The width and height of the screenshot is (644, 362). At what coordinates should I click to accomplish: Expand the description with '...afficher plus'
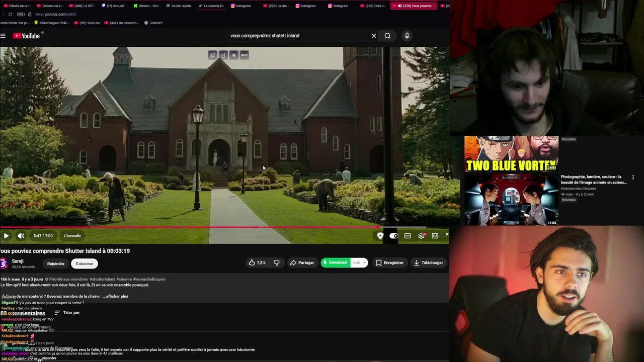(116, 296)
